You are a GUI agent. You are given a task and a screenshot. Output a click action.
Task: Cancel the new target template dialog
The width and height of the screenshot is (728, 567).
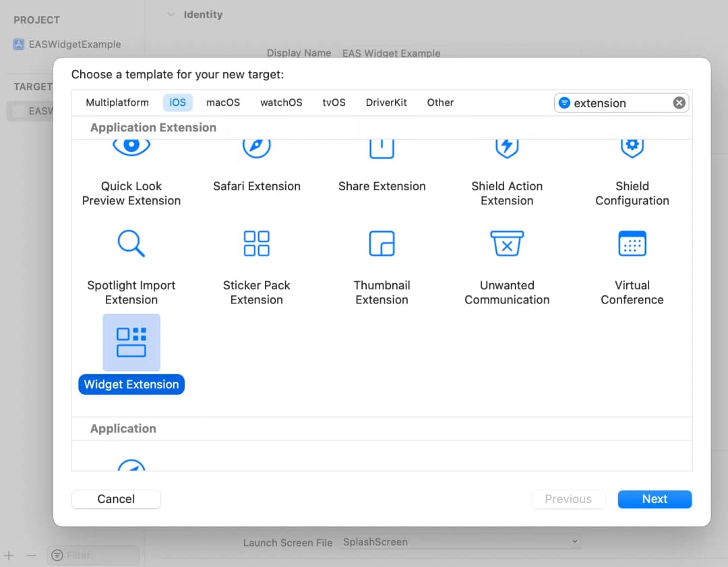coord(116,499)
